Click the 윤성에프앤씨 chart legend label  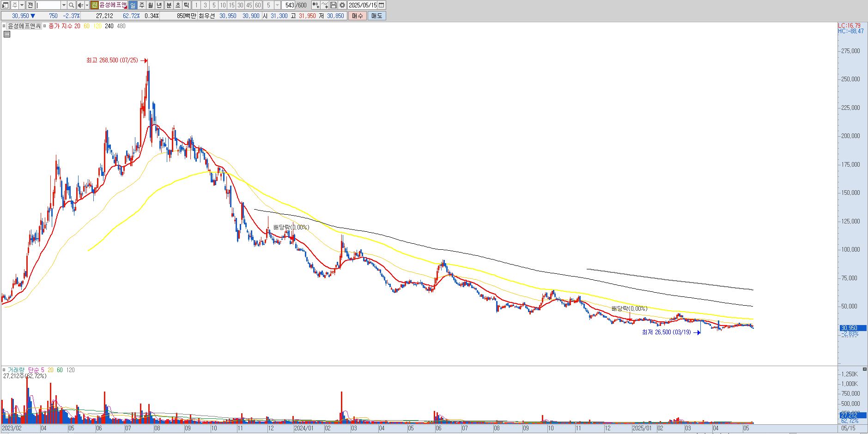point(24,26)
